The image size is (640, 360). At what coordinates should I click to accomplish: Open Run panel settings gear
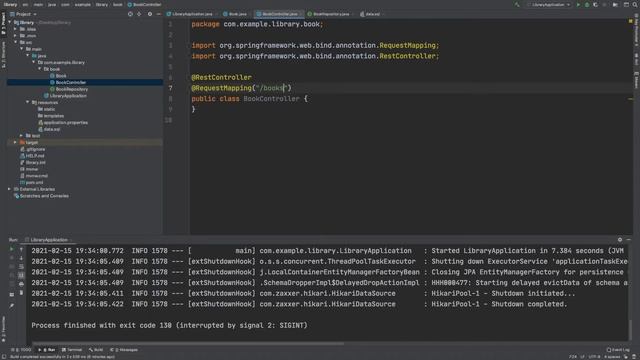point(620,240)
